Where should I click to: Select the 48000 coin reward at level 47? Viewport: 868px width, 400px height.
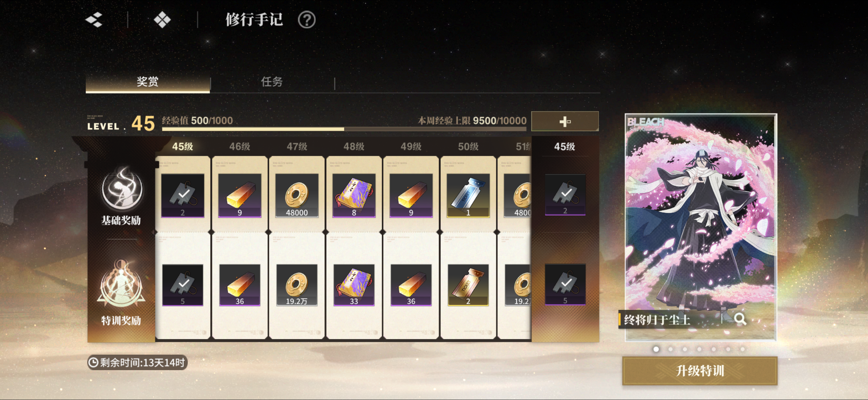[x=297, y=196]
